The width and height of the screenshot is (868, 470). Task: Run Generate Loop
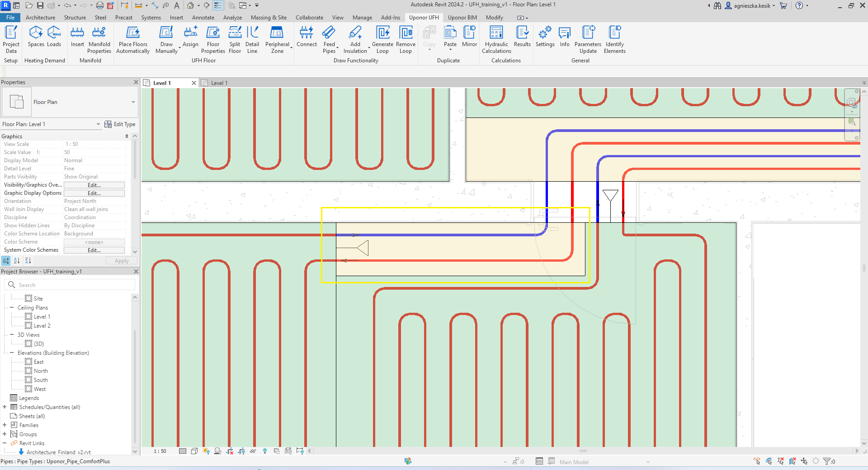pos(382,39)
